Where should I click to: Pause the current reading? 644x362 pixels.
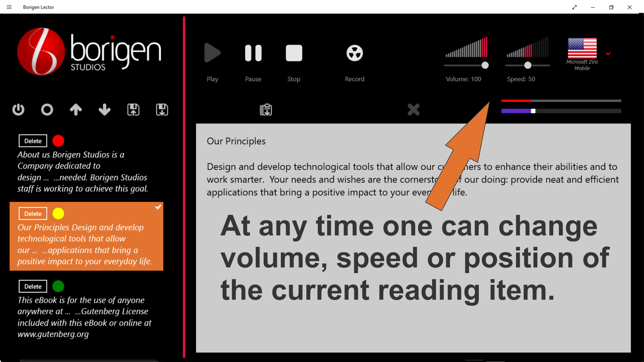point(253,53)
